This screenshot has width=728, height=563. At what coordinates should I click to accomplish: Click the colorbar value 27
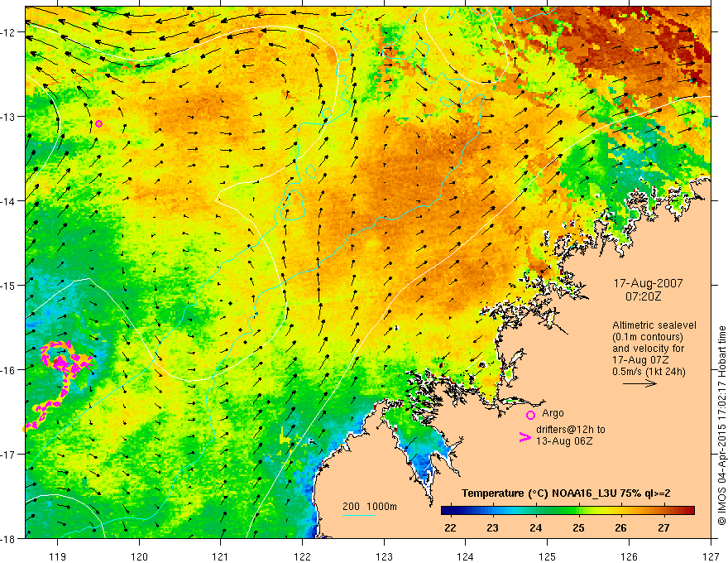(x=663, y=527)
